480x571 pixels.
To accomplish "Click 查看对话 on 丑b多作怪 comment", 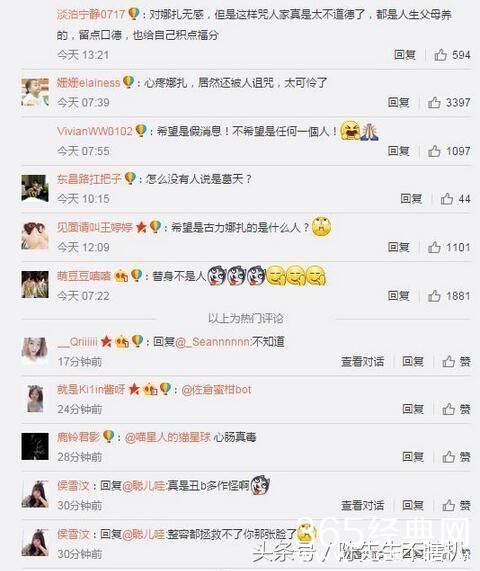I will [362, 505].
